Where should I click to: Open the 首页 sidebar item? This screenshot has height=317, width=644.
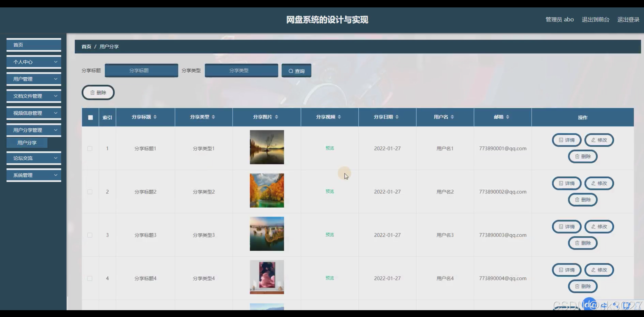34,45
